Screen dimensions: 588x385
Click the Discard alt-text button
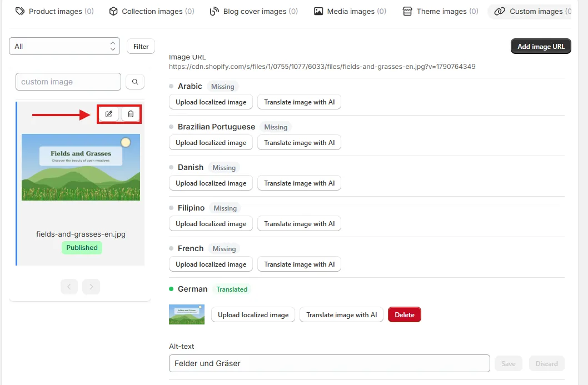546,363
